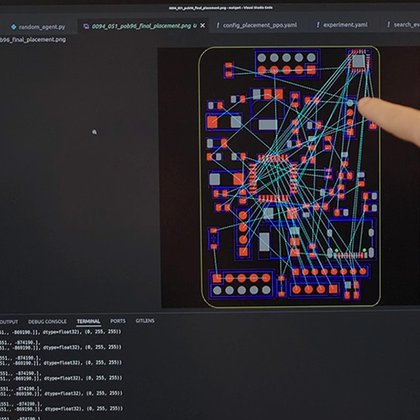
Task: Click the Python file icon on random_agent.py tab
Action: [14, 27]
